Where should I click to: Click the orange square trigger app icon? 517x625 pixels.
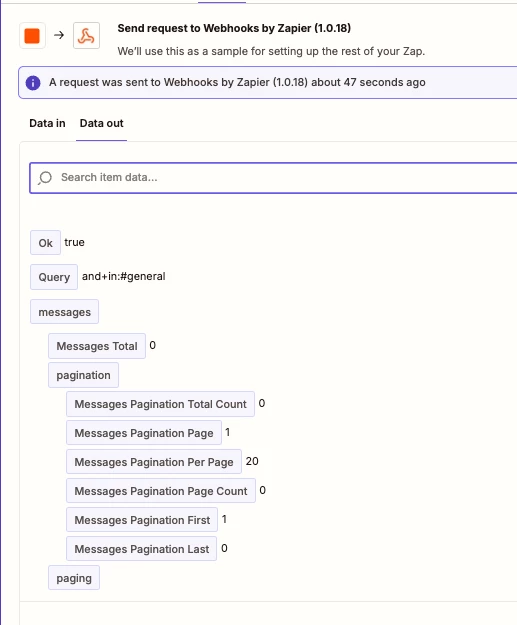[x=32, y=36]
